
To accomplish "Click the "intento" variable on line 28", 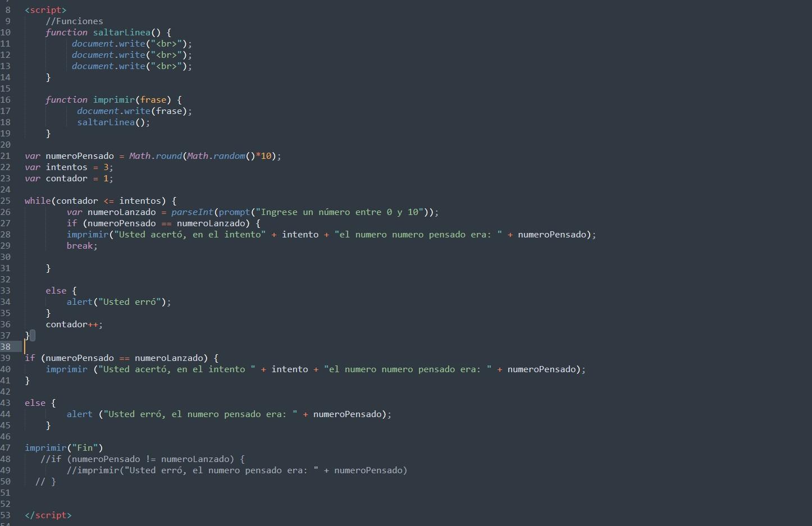I will 300,235.
